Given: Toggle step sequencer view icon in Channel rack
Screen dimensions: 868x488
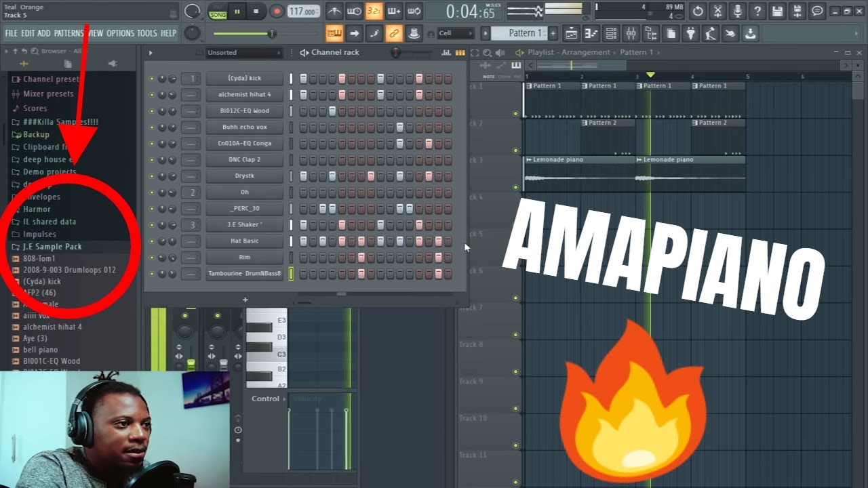Looking at the screenshot, I should tap(460, 53).
